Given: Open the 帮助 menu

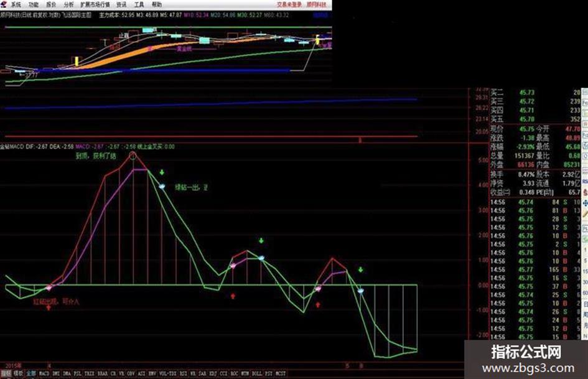Looking at the screenshot, I should coord(157,4).
